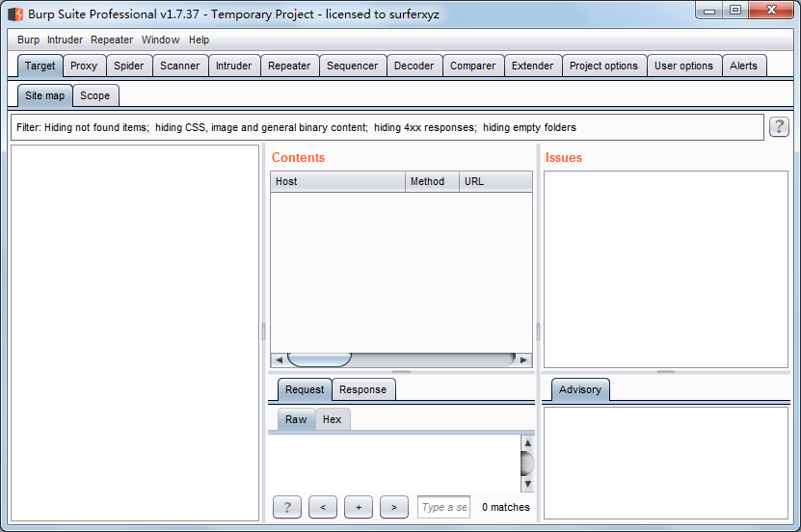Switch to the Target tab

pos(40,66)
